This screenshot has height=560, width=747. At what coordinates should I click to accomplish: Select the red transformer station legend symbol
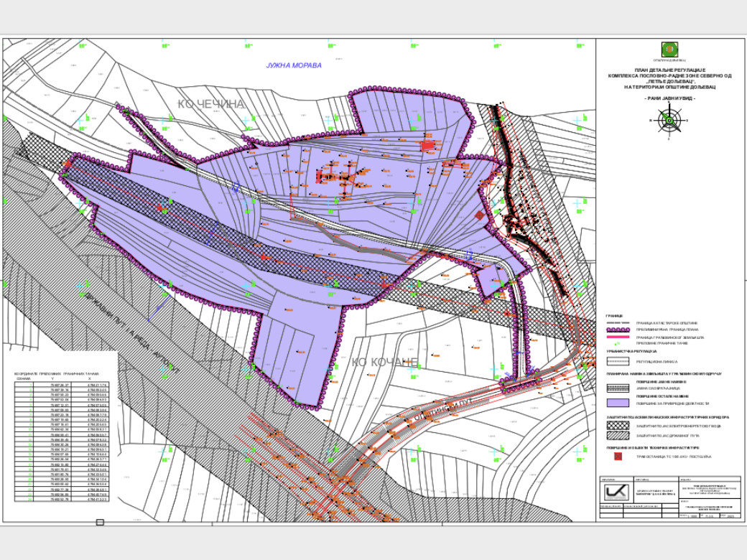(616, 456)
